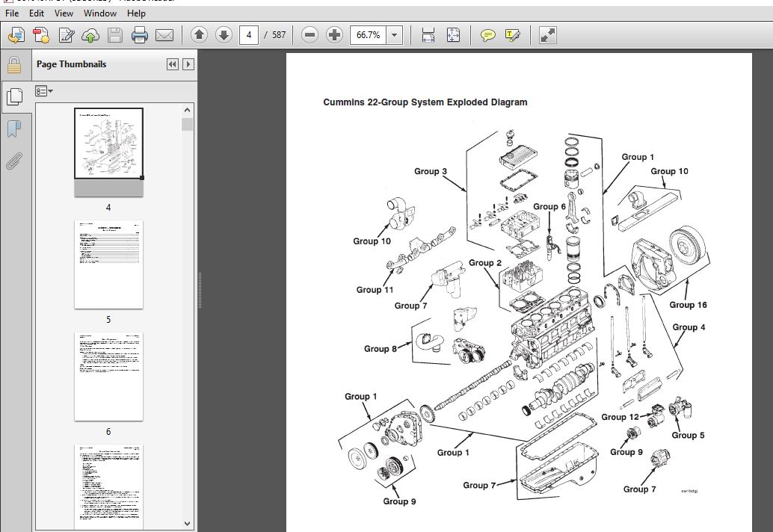
Task: Go to previous page with up arrow
Action: (x=199, y=35)
